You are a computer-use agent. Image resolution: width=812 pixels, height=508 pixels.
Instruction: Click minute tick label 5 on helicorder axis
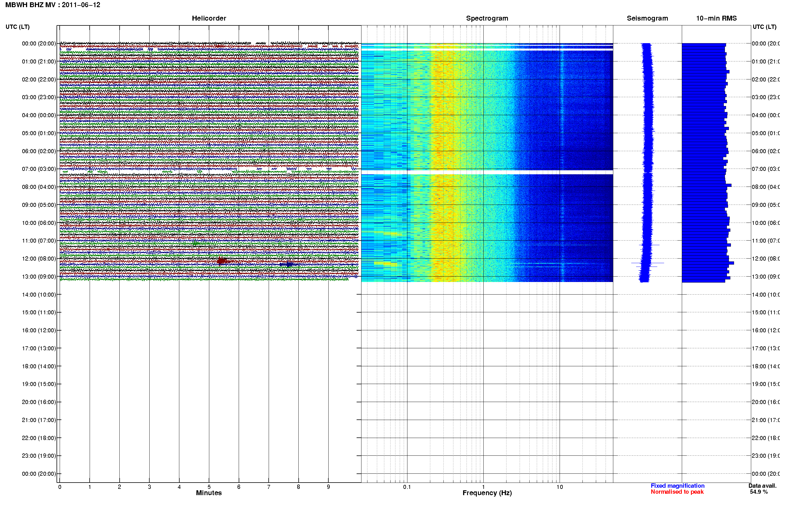pos(209,487)
